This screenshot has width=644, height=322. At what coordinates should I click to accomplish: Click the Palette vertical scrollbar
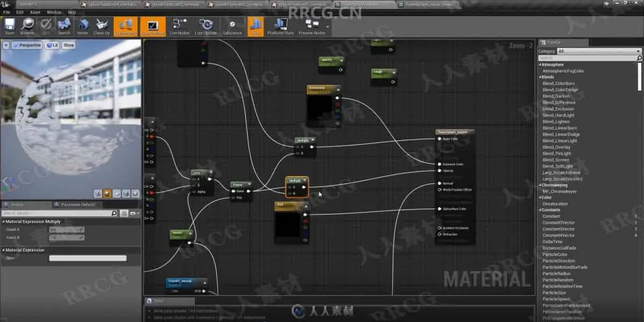click(640, 76)
